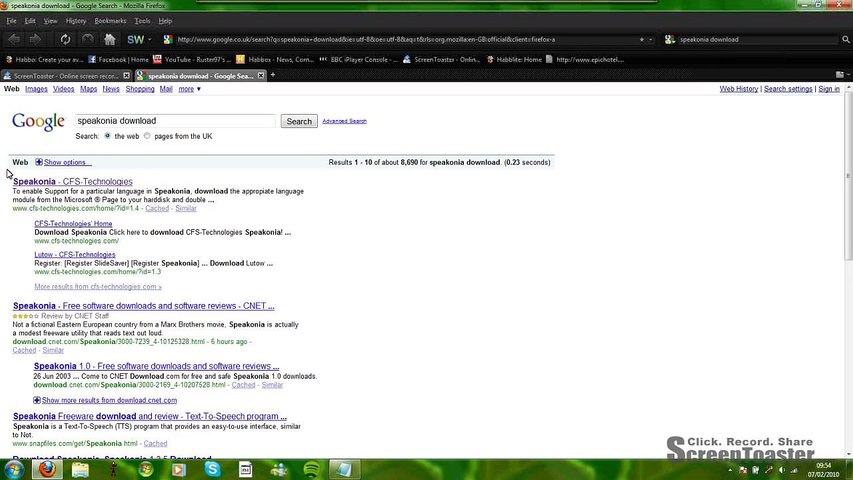Click the search magnifier in Firefox search box
This screenshot has height=480, width=853.
coord(845,39)
